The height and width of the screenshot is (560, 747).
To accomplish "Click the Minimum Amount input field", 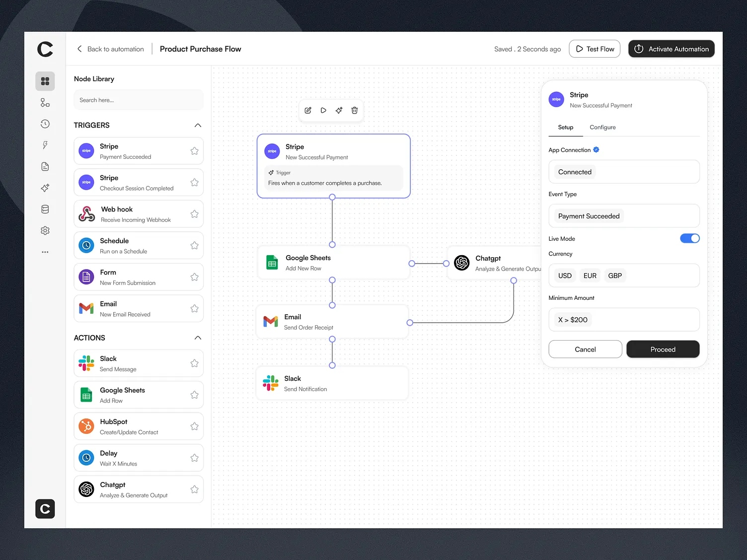I will tap(624, 320).
